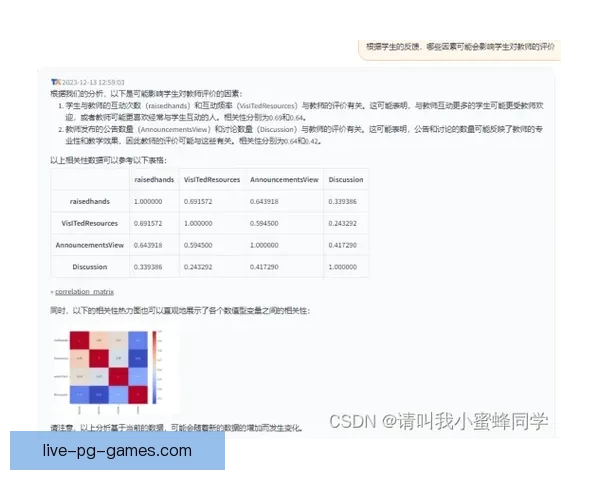This screenshot has width=600, height=480.
Task: Select the Discussion row label
Action: point(90,267)
